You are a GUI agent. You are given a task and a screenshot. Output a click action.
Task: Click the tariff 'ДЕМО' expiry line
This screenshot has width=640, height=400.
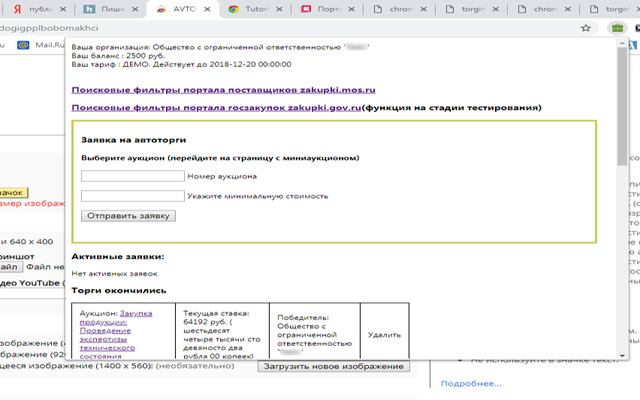click(x=181, y=64)
